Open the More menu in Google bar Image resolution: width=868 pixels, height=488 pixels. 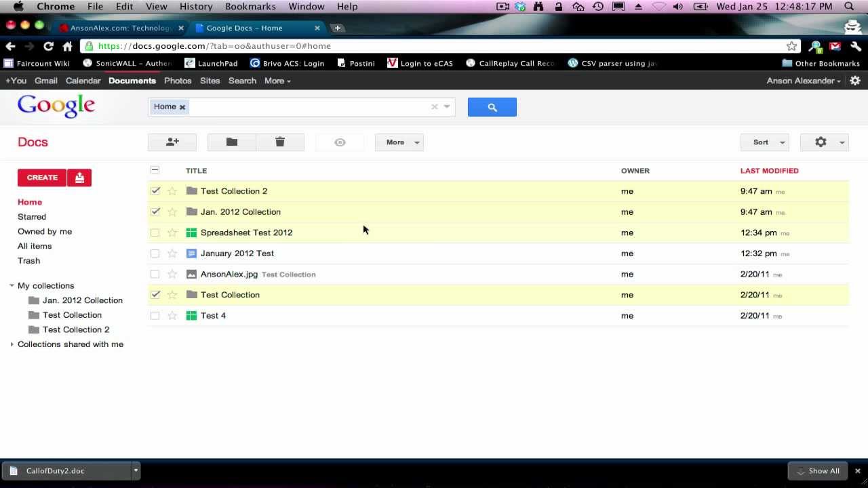(277, 81)
